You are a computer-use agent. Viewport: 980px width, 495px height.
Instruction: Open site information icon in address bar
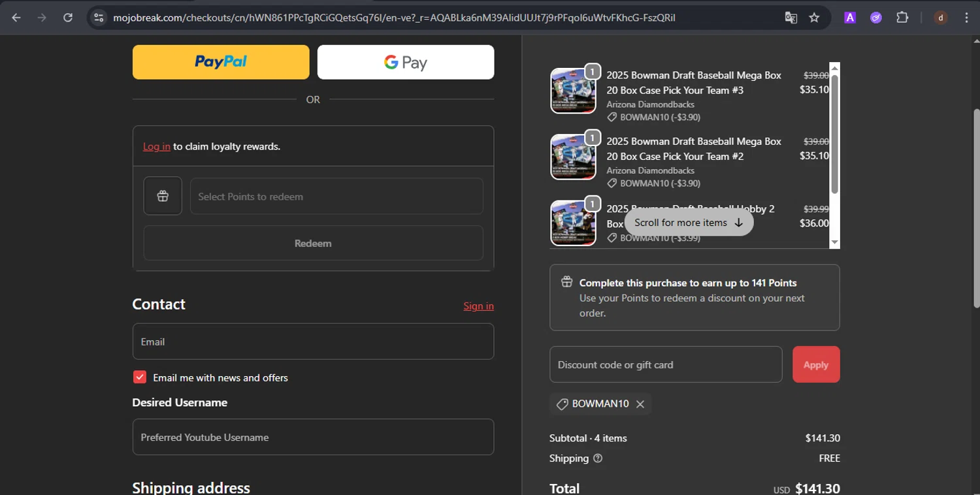(x=99, y=18)
